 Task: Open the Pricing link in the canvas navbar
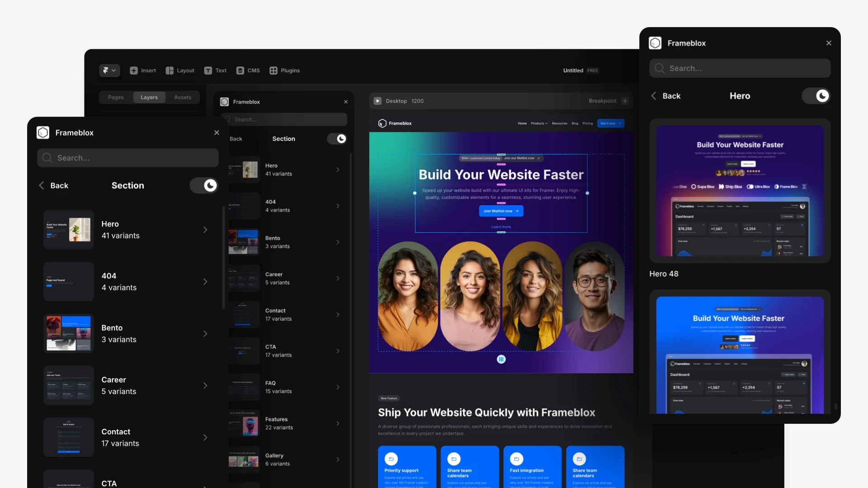point(588,123)
